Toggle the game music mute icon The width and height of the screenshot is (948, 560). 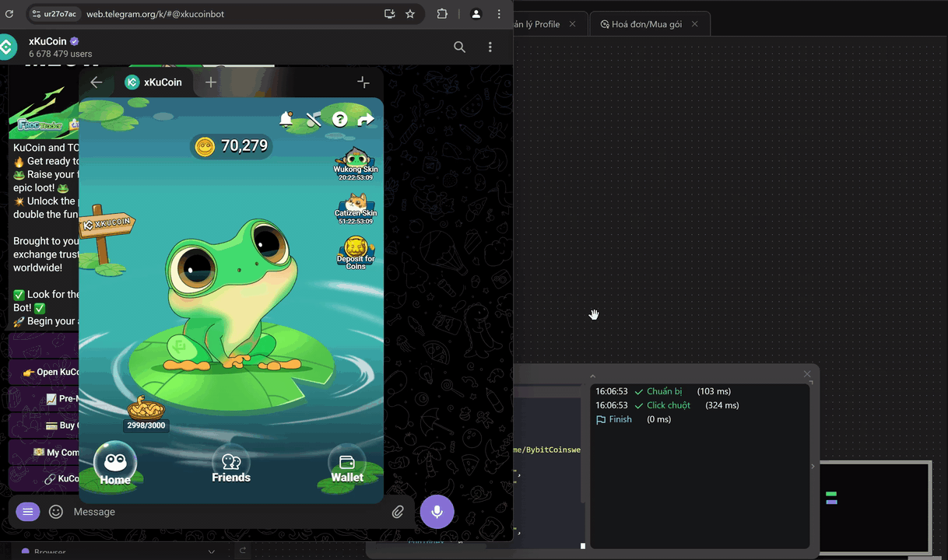314,119
